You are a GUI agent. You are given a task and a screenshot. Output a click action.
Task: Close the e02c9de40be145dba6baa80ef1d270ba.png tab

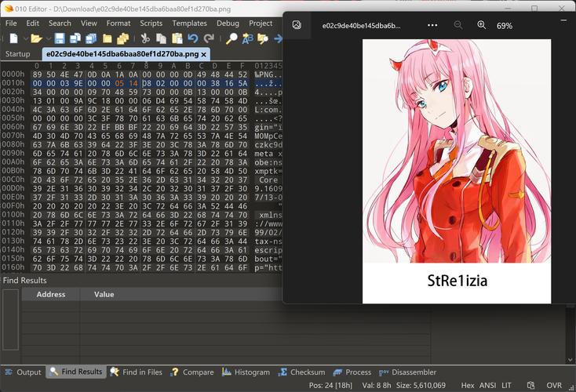coord(204,54)
